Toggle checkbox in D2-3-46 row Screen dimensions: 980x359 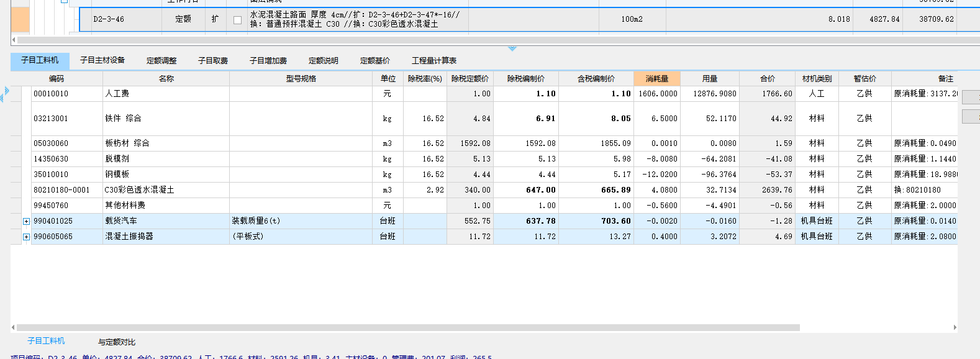point(237,20)
